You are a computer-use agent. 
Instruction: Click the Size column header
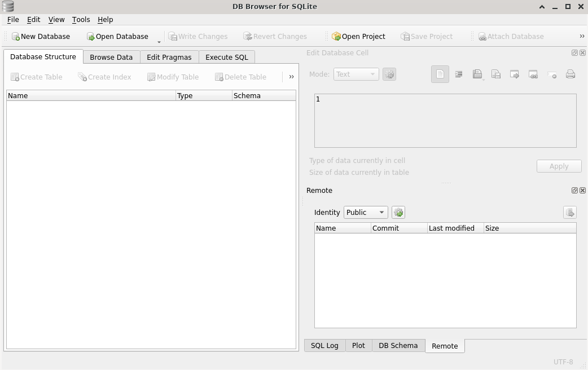pos(530,228)
